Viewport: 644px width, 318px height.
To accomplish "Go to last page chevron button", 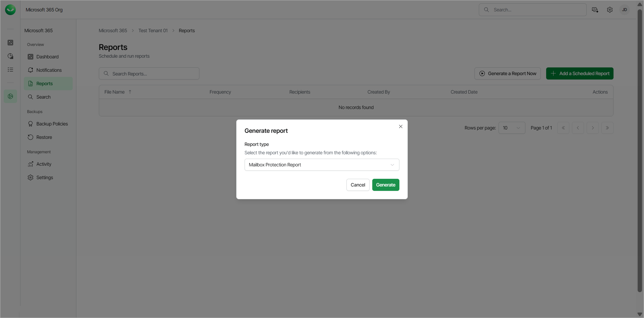I will [x=607, y=128].
